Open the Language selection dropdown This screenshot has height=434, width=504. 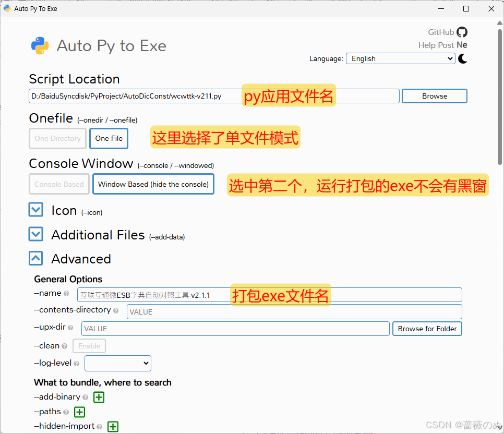[x=400, y=58]
